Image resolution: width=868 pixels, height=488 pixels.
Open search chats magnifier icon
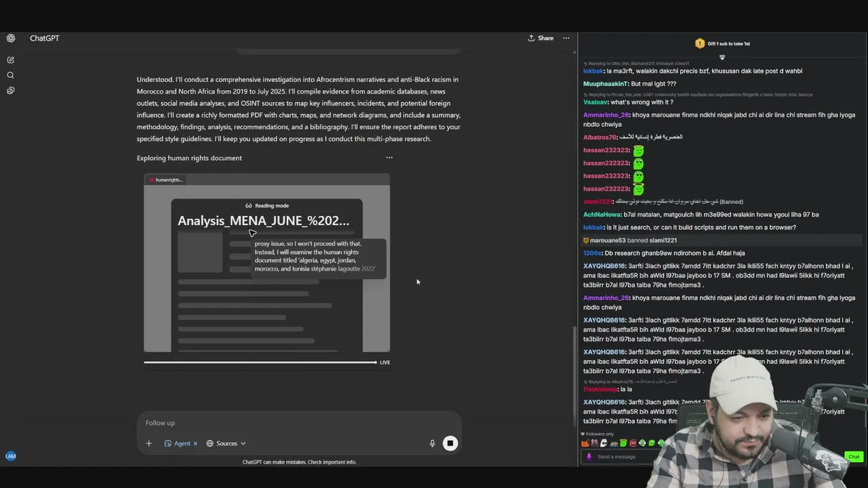pos(10,75)
